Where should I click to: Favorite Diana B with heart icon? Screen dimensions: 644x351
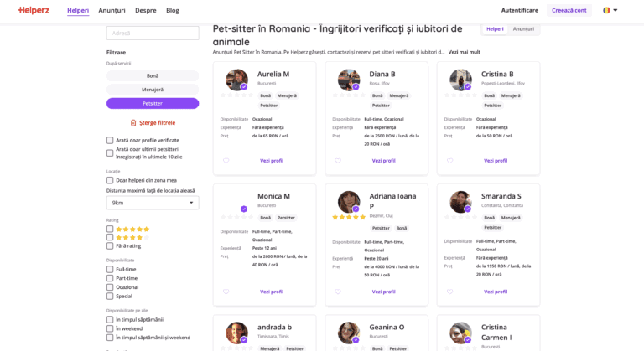click(338, 161)
